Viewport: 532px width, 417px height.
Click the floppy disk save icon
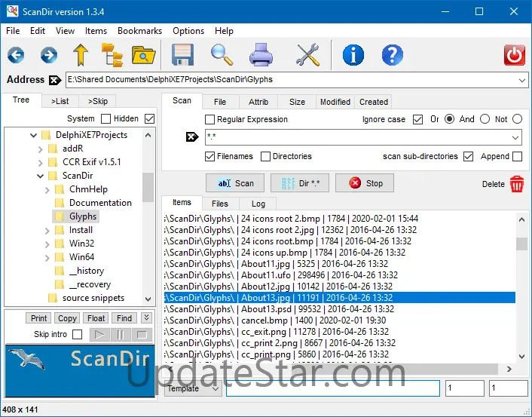(x=183, y=55)
